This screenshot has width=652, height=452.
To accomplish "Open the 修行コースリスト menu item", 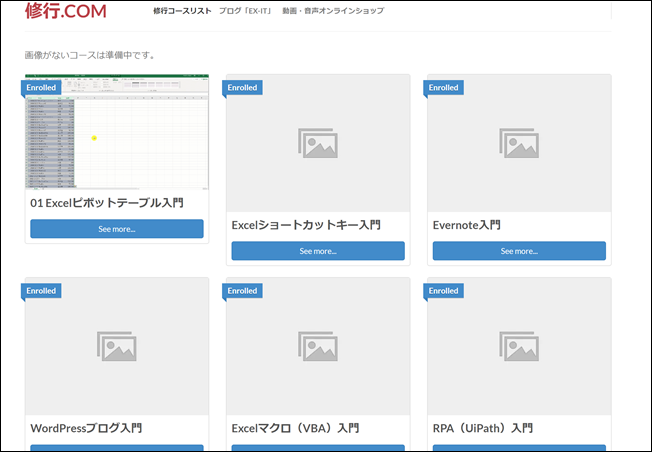I will coord(182,11).
